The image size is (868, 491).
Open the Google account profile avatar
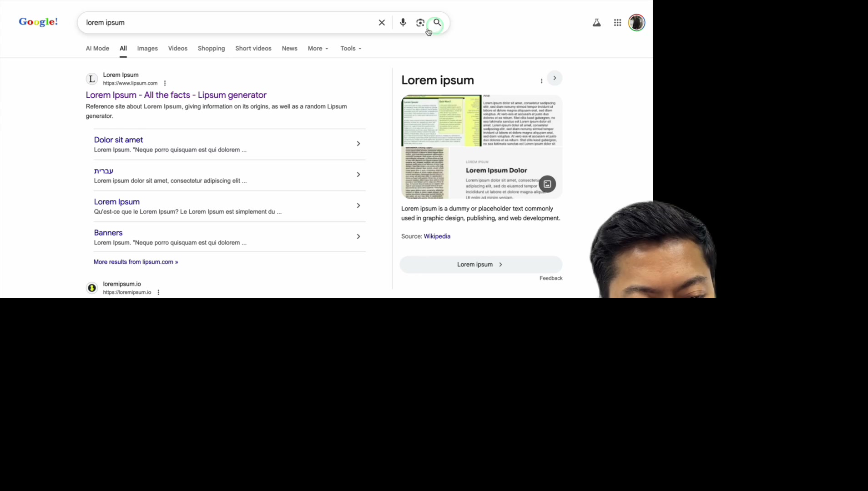(x=636, y=23)
